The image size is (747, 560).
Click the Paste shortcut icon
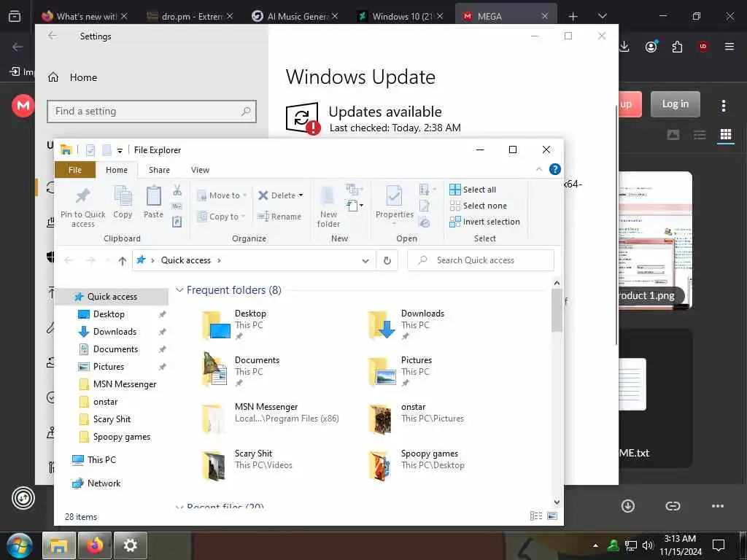point(177,222)
